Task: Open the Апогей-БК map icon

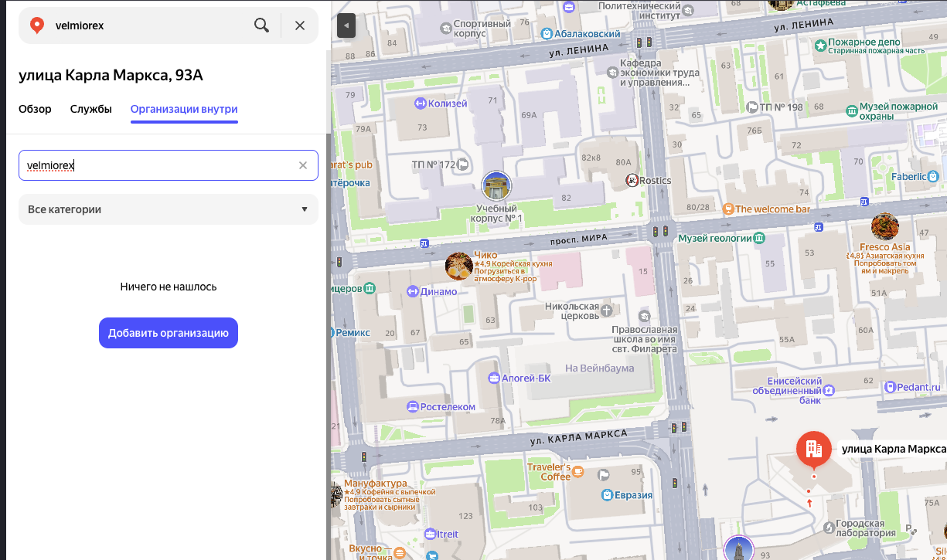Action: click(x=494, y=378)
